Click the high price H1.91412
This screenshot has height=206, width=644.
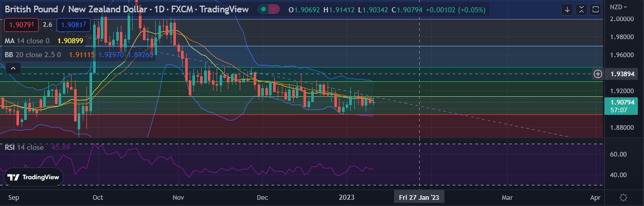(x=338, y=9)
